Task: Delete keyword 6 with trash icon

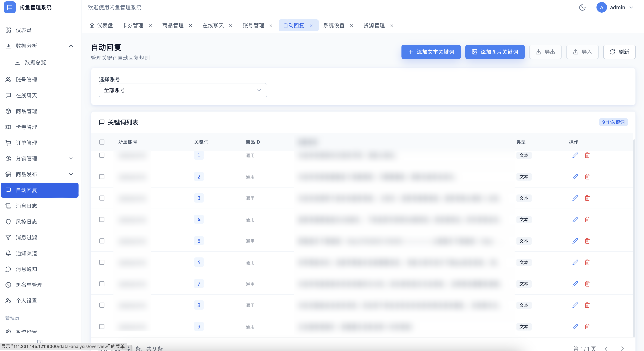Action: [587, 262]
